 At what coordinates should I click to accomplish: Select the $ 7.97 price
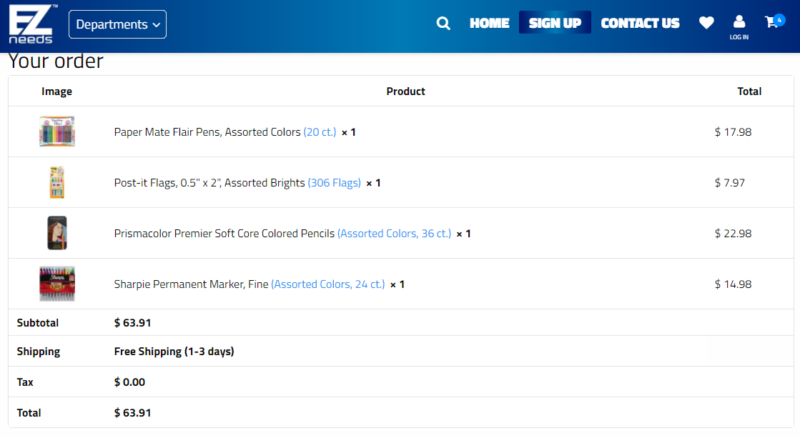pos(730,183)
